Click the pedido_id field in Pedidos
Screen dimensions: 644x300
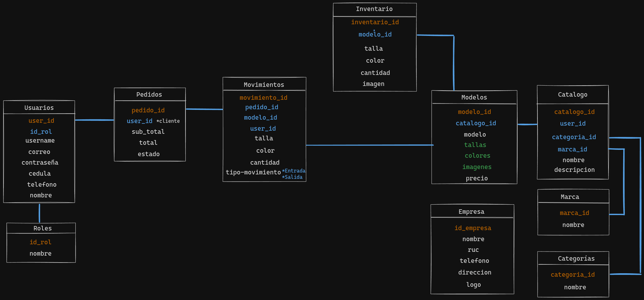click(148, 110)
